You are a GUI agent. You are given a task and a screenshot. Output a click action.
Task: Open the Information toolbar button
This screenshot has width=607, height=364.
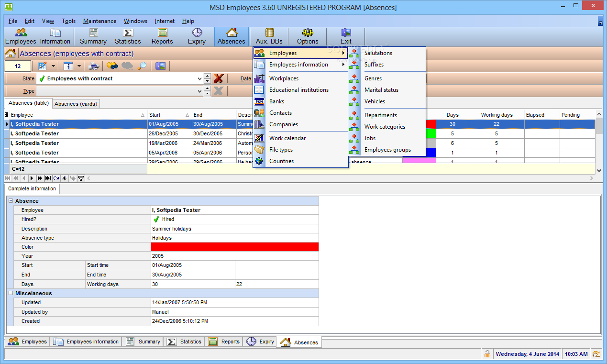point(55,36)
